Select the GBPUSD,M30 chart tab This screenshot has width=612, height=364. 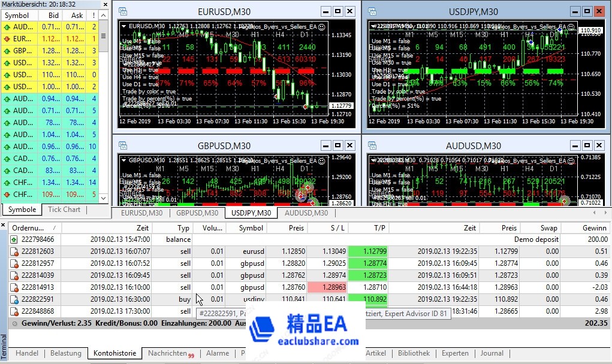(197, 213)
